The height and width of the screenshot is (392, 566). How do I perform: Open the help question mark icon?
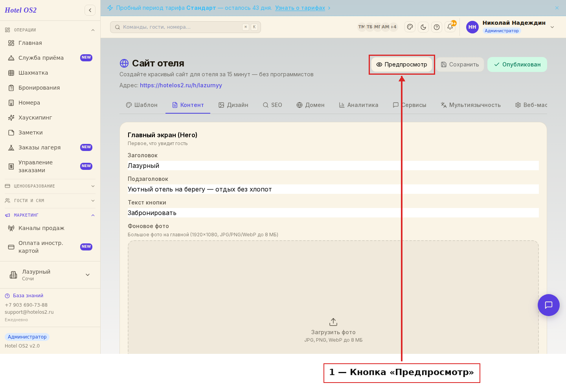coord(437,27)
